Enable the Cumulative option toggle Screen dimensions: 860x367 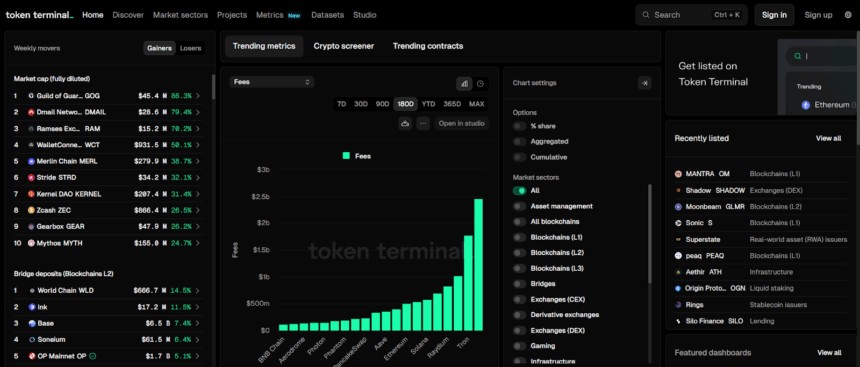pos(519,157)
